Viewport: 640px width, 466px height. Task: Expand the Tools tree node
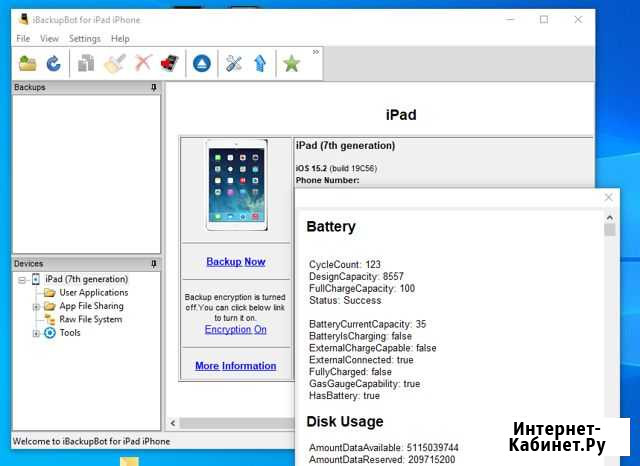click(x=36, y=334)
